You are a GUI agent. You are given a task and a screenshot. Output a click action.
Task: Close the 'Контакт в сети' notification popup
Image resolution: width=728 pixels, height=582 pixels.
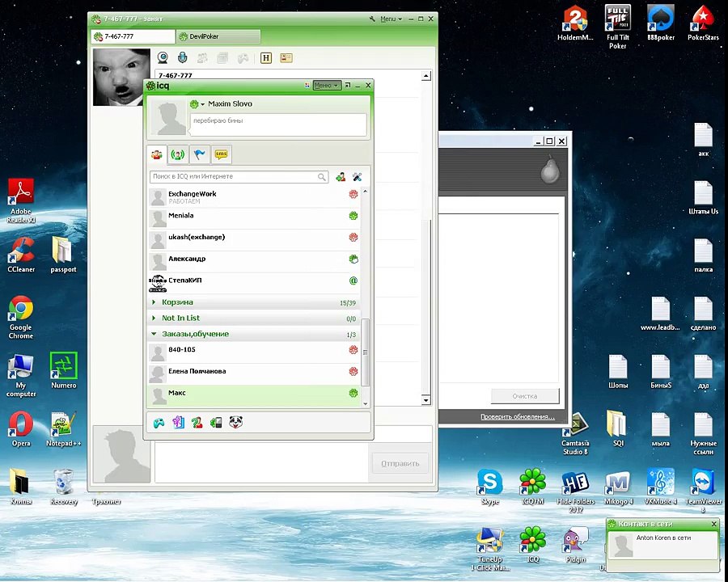[714, 524]
